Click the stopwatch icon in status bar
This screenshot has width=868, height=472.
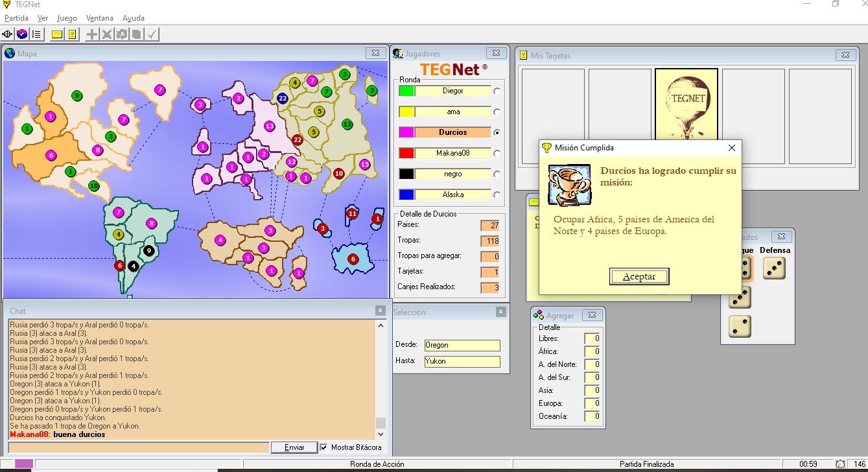840,464
